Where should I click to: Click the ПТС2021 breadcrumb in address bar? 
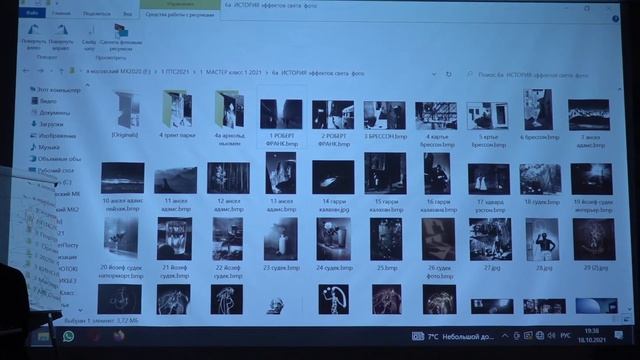tap(175, 72)
